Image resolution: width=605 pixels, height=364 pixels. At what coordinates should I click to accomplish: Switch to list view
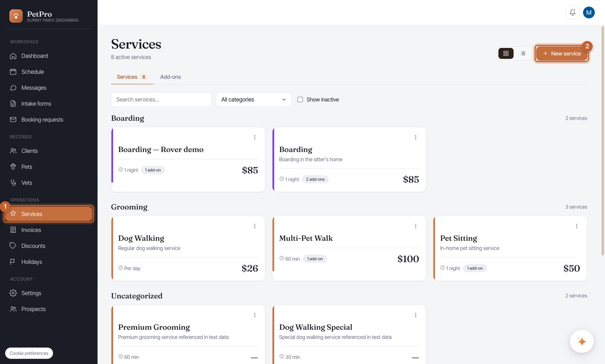pos(523,53)
